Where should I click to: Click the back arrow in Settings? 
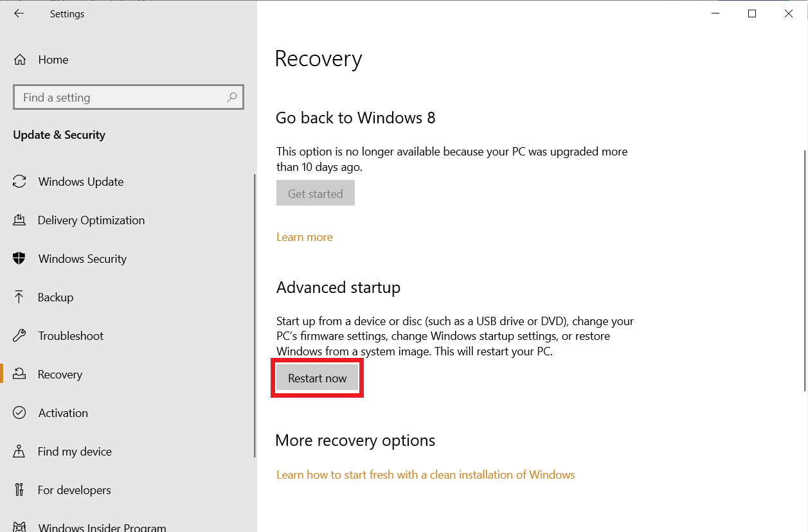click(19, 13)
